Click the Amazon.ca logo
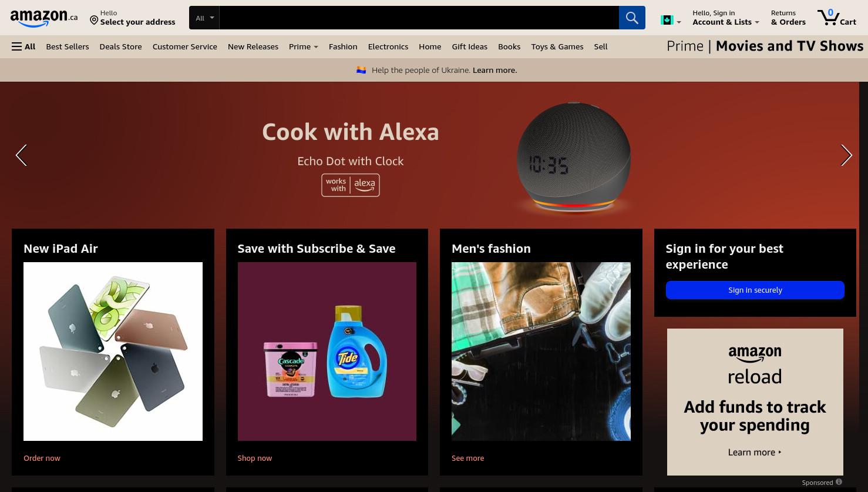Image resolution: width=868 pixels, height=492 pixels. 44,18
